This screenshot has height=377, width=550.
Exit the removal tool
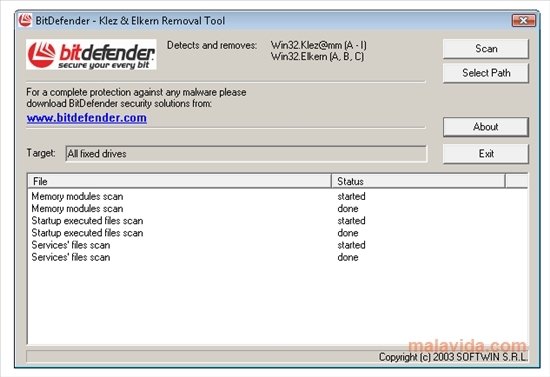tap(486, 154)
